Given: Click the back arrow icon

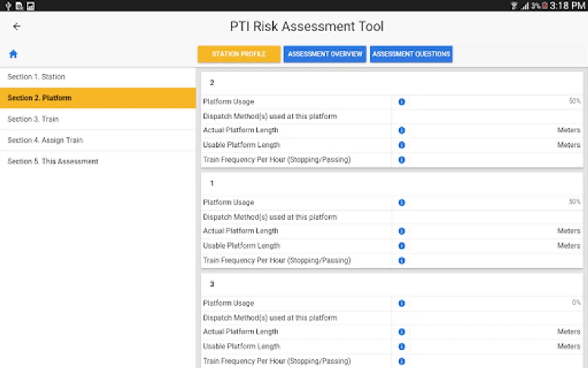Looking at the screenshot, I should (17, 27).
